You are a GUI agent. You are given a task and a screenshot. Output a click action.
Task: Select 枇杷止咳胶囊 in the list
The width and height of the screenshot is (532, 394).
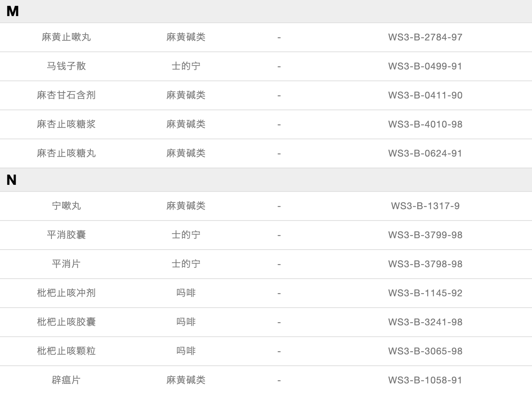66,322
